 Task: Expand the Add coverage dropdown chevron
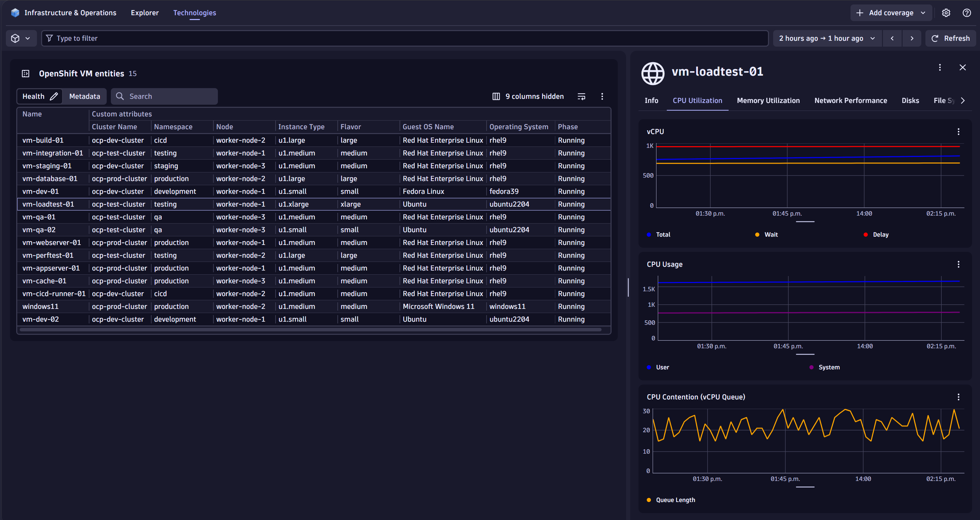click(x=922, y=12)
